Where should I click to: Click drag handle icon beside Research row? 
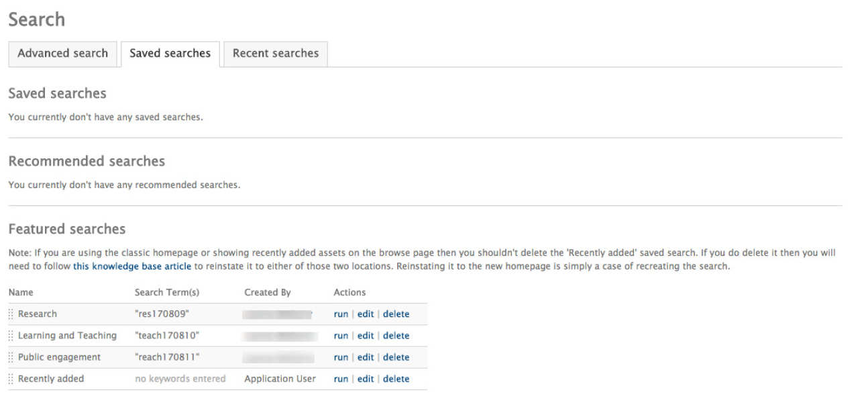(11, 314)
